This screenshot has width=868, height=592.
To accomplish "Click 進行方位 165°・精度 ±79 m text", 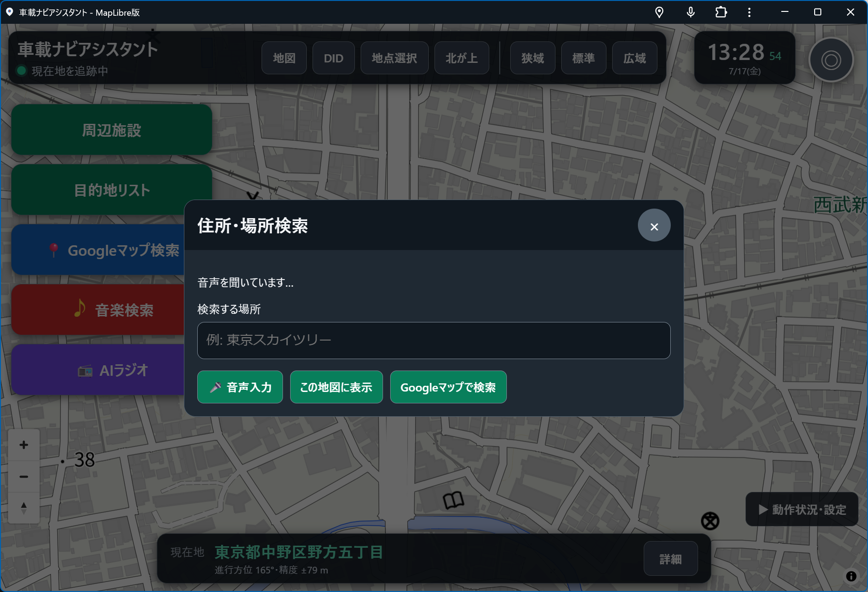I will tap(271, 570).
